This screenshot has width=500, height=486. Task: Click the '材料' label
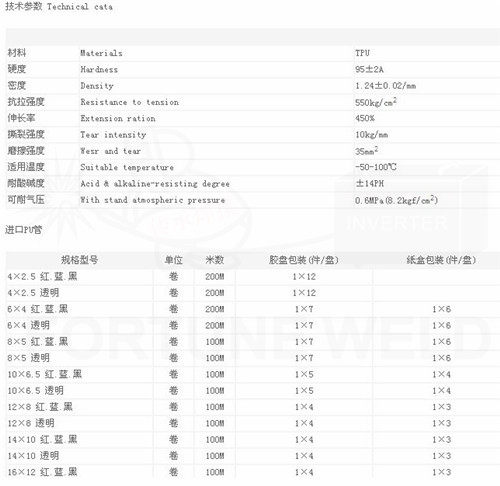point(17,53)
